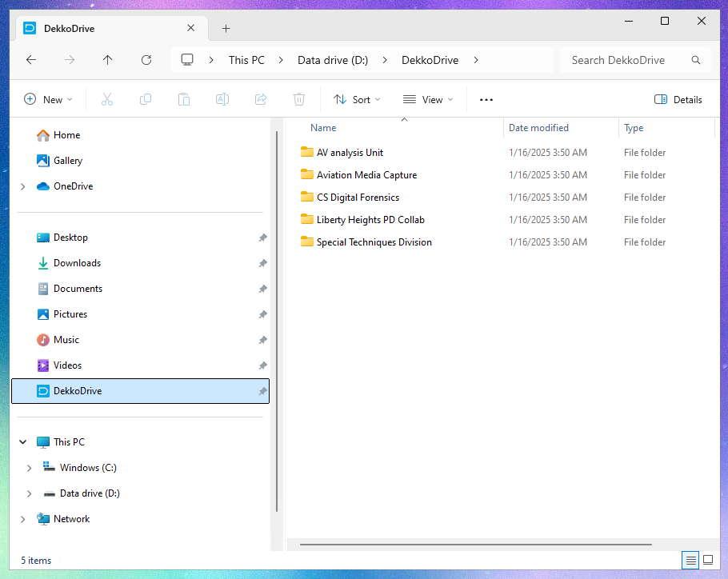
Task: Add a new tab
Action: pyautogui.click(x=226, y=28)
